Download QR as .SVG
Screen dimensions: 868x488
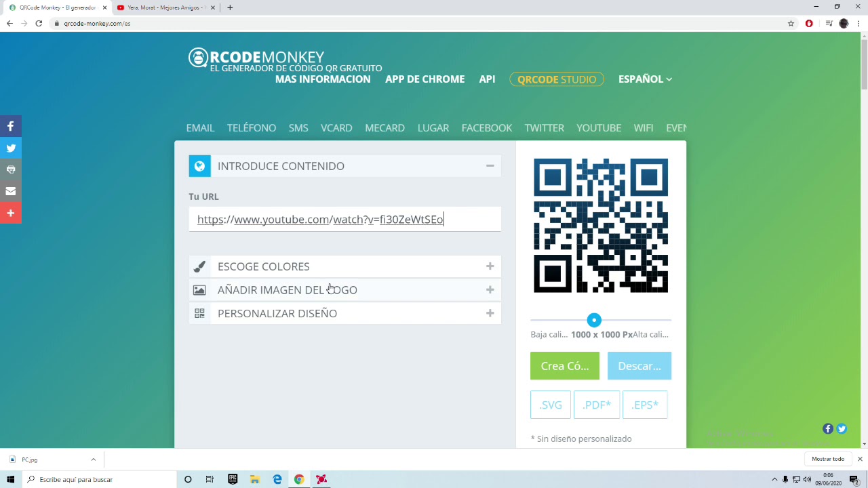point(551,405)
